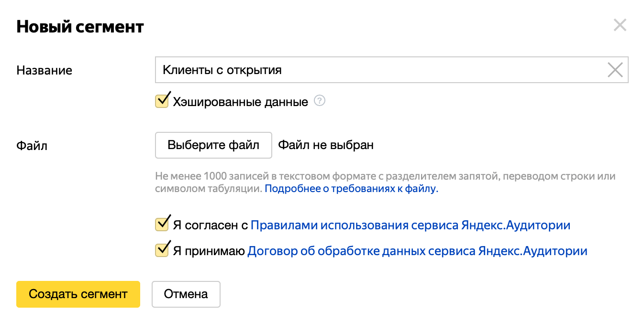Click the Выберите файл button
The width and height of the screenshot is (644, 322).
(213, 145)
